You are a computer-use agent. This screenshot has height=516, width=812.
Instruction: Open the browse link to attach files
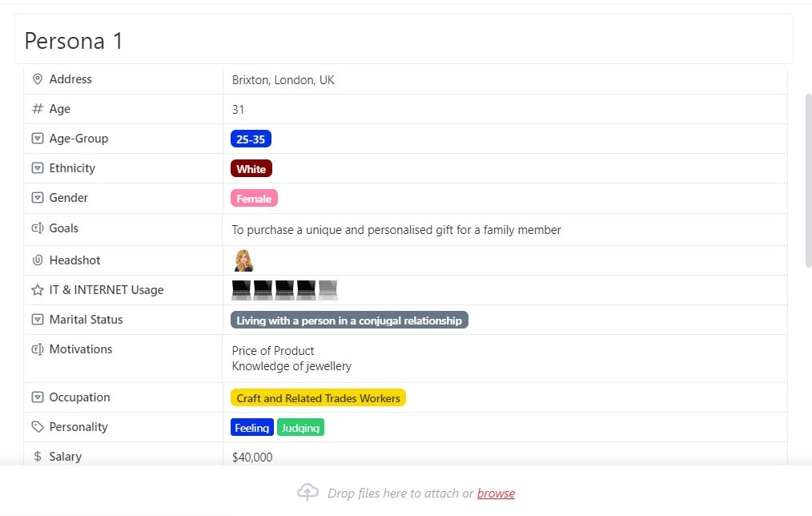pos(496,493)
